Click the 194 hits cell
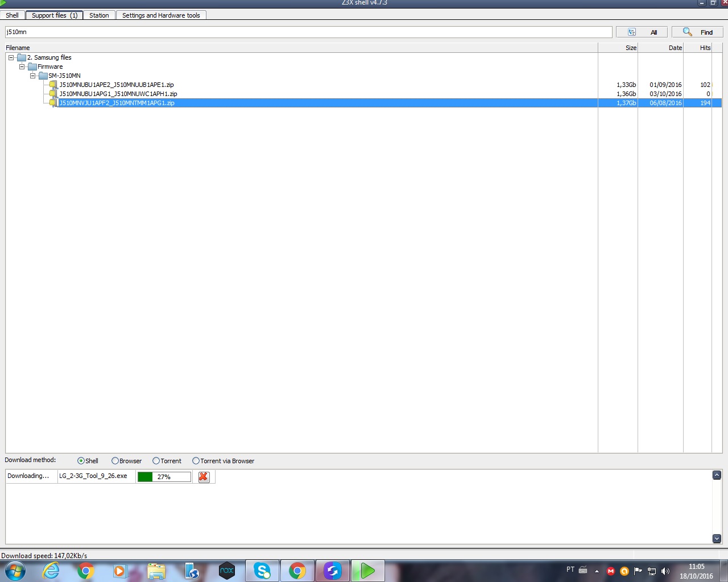 pos(705,103)
